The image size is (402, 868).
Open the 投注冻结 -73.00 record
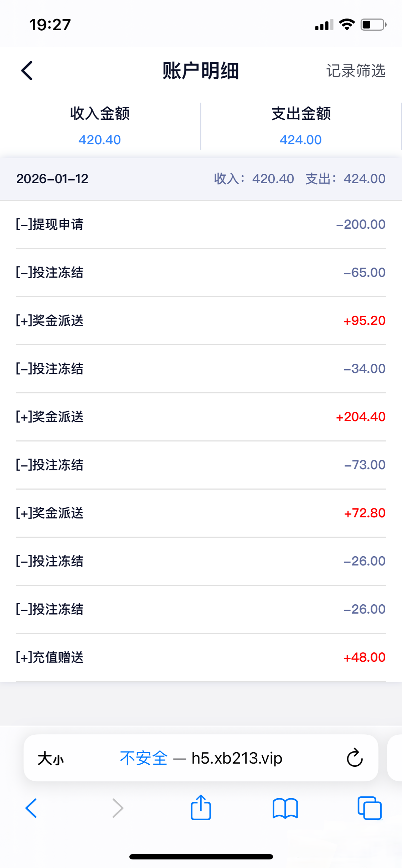[x=201, y=465]
